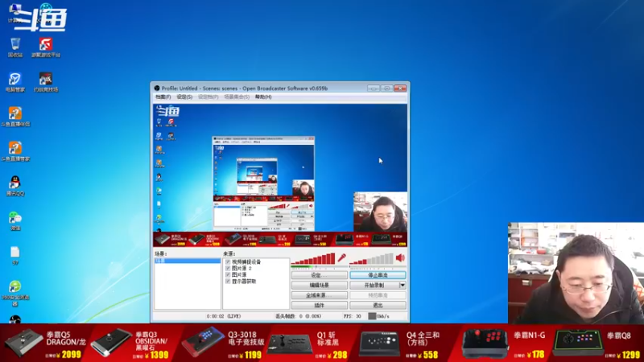644x362 pixels.
Task: Uncheck the 图片源 source checkbox
Action: [x=228, y=275]
